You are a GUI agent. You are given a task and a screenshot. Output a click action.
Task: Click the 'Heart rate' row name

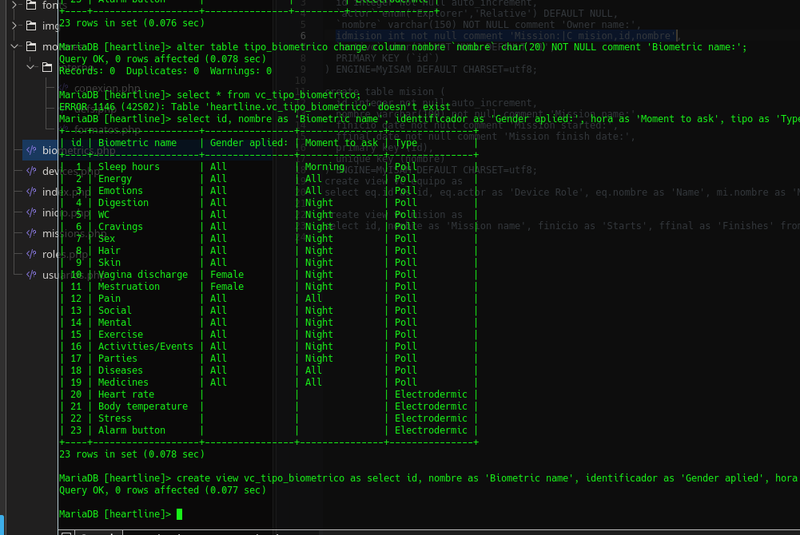pos(126,394)
